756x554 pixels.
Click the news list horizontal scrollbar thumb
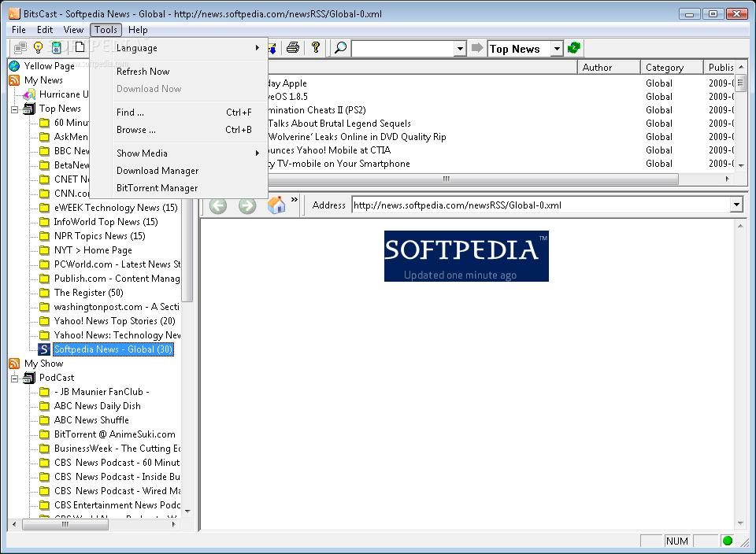point(446,179)
